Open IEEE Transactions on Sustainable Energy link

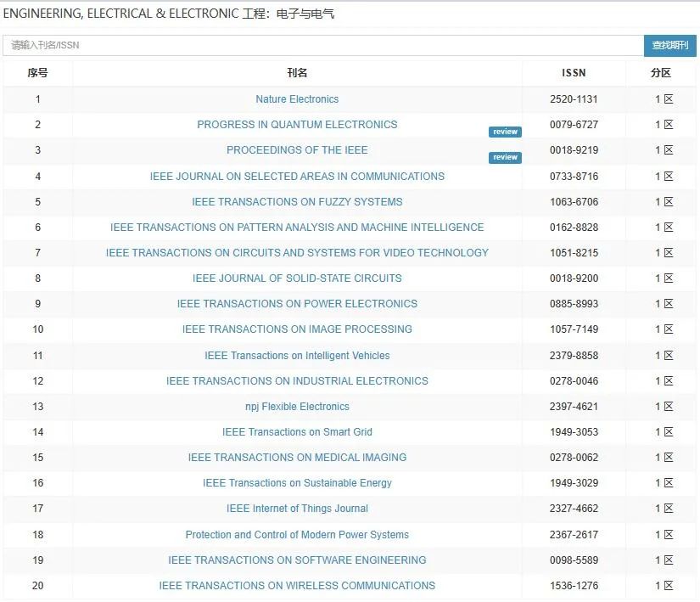(x=297, y=483)
